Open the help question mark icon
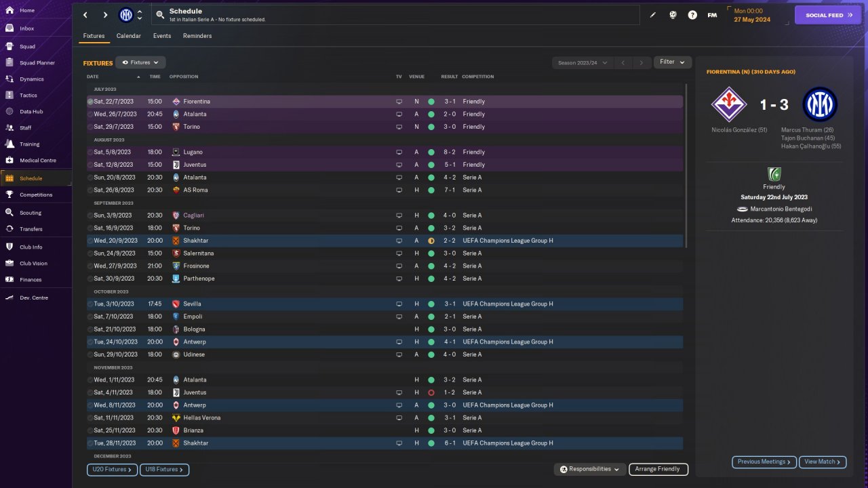The image size is (868, 488). [x=692, y=15]
